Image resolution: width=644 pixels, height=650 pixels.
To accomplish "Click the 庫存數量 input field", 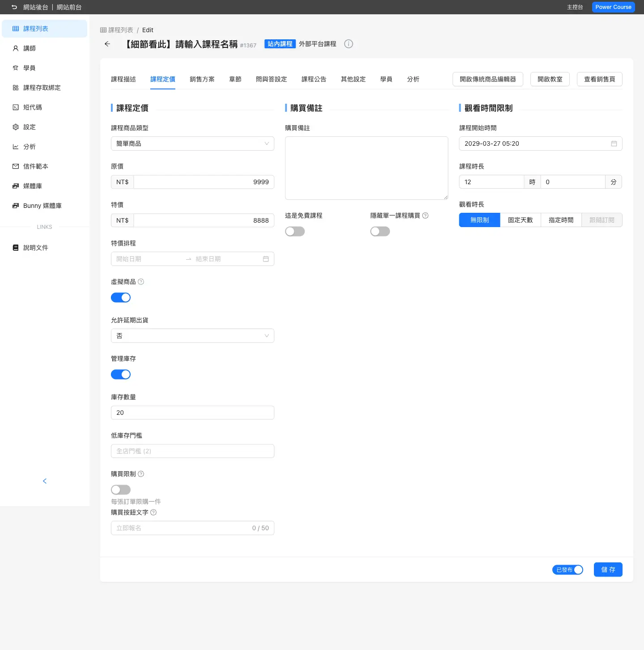I will click(193, 413).
